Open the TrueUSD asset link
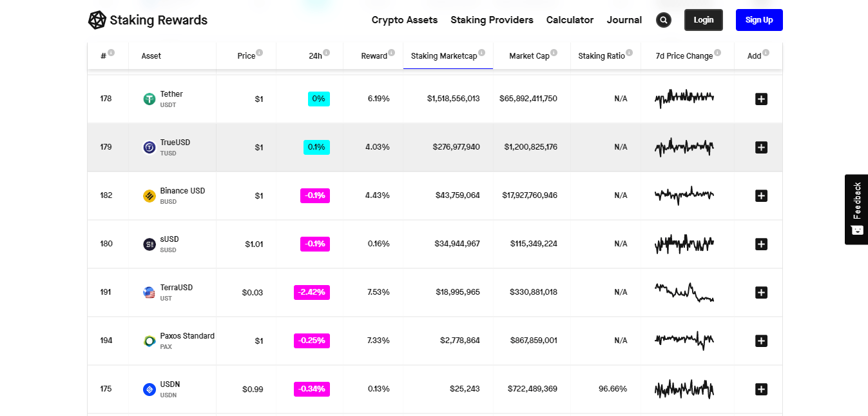The height and width of the screenshot is (416, 868). (x=175, y=143)
